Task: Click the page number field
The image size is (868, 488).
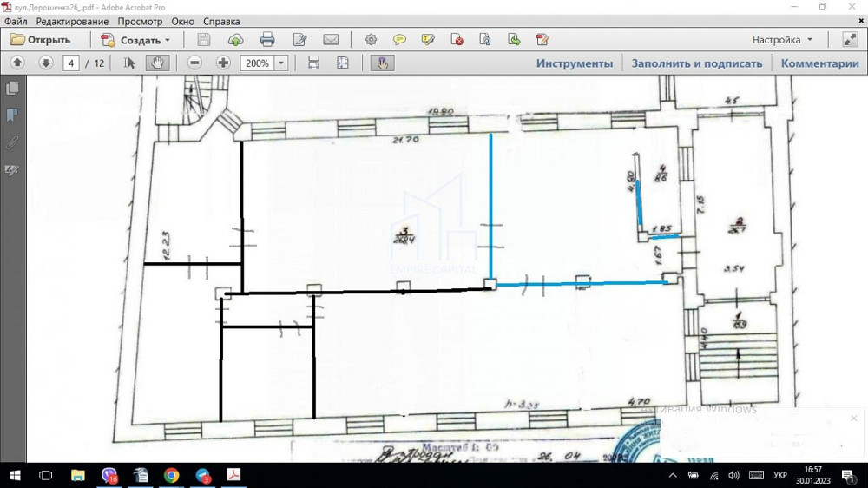Action: [x=72, y=63]
